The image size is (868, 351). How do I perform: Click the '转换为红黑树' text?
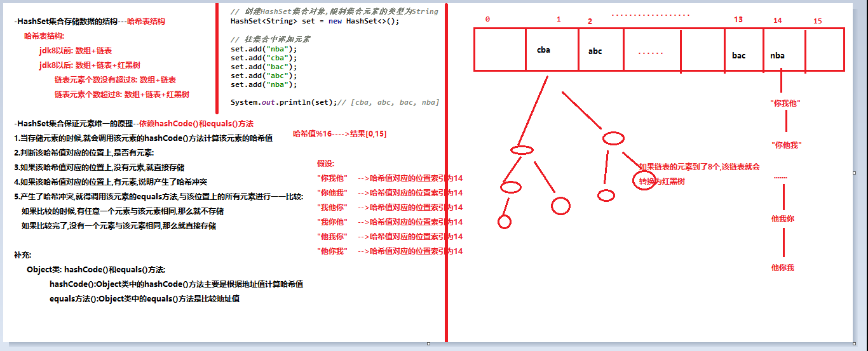tap(662, 181)
